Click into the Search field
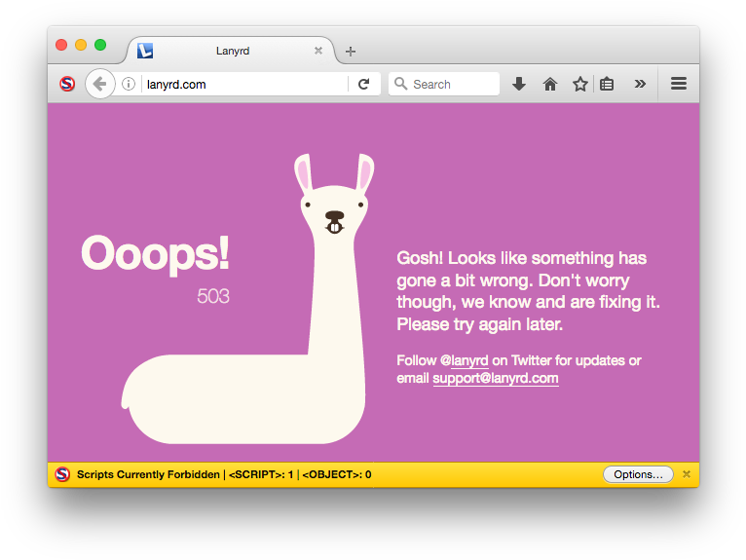The height and width of the screenshot is (560, 746). [444, 84]
